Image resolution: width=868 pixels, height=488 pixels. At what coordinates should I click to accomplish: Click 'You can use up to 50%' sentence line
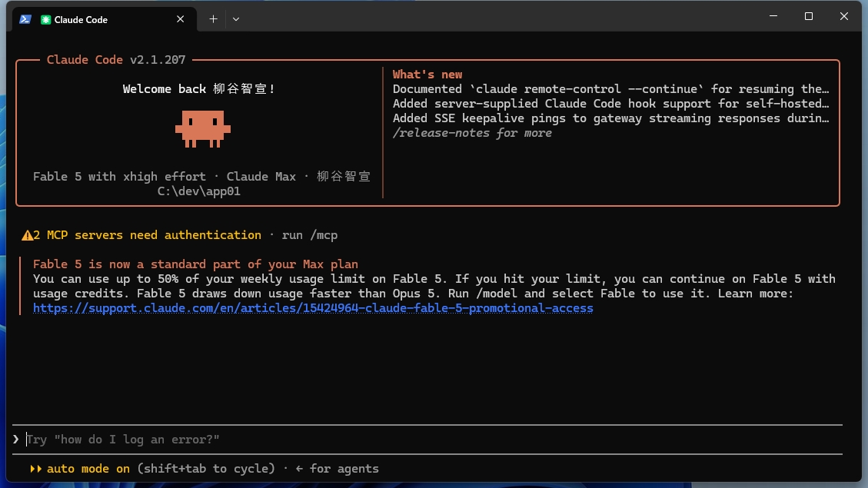click(434, 279)
